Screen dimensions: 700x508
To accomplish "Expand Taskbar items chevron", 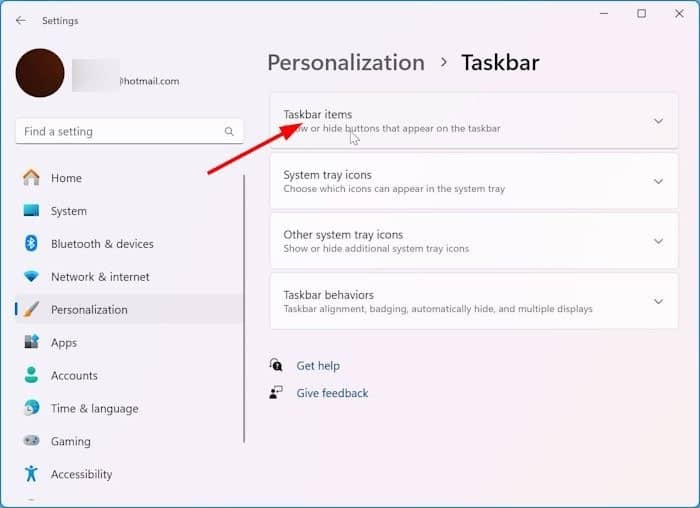I will pyautogui.click(x=658, y=121).
